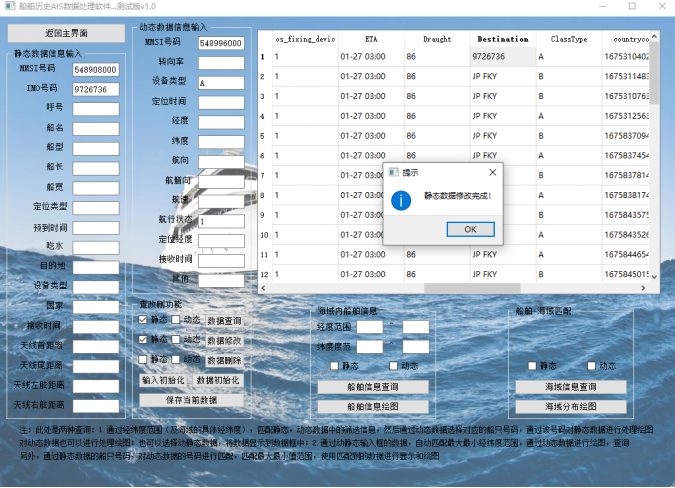This screenshot has width=675, height=488.
Task: Click OK in the prompt dialog
Action: click(x=470, y=229)
